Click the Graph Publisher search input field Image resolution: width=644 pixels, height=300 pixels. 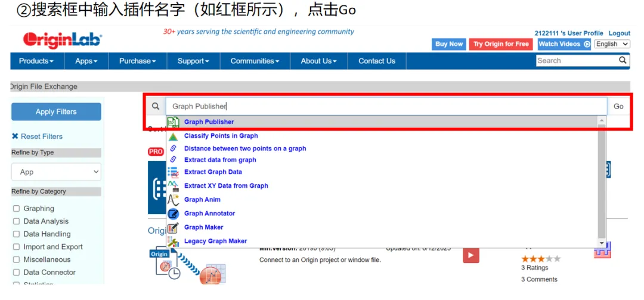(386, 106)
